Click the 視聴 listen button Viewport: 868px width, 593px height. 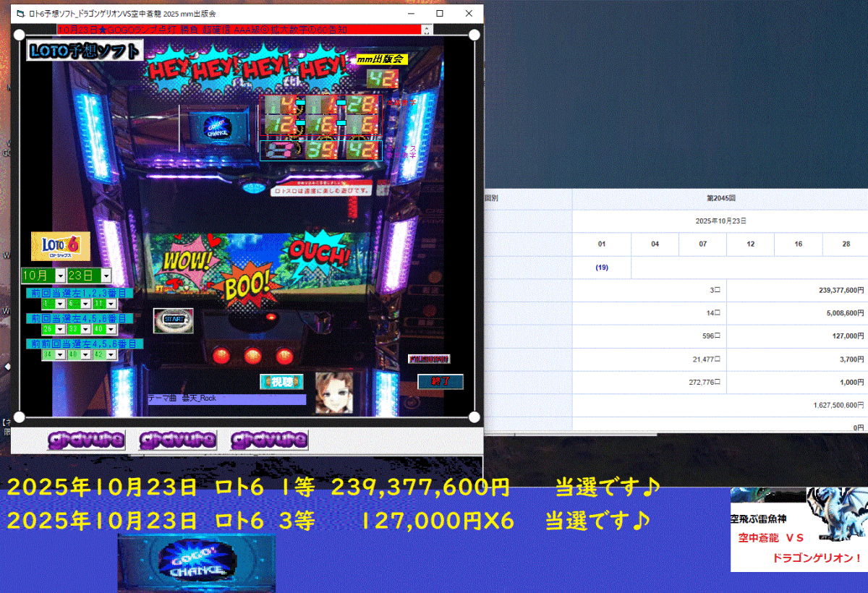(x=281, y=382)
